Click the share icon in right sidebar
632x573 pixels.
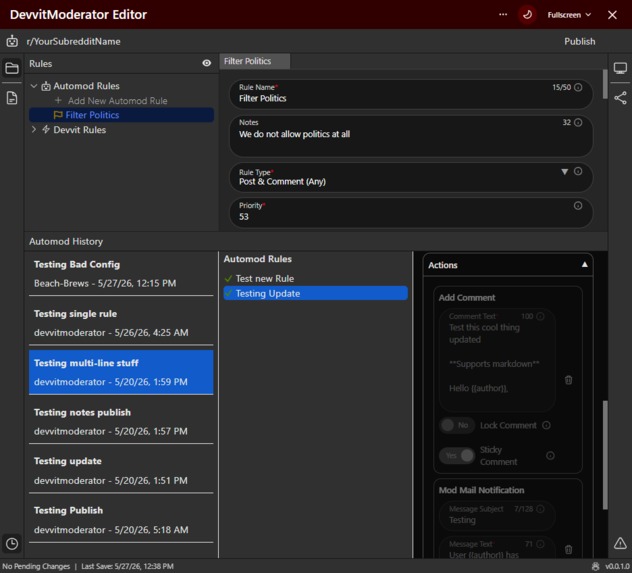click(x=620, y=98)
